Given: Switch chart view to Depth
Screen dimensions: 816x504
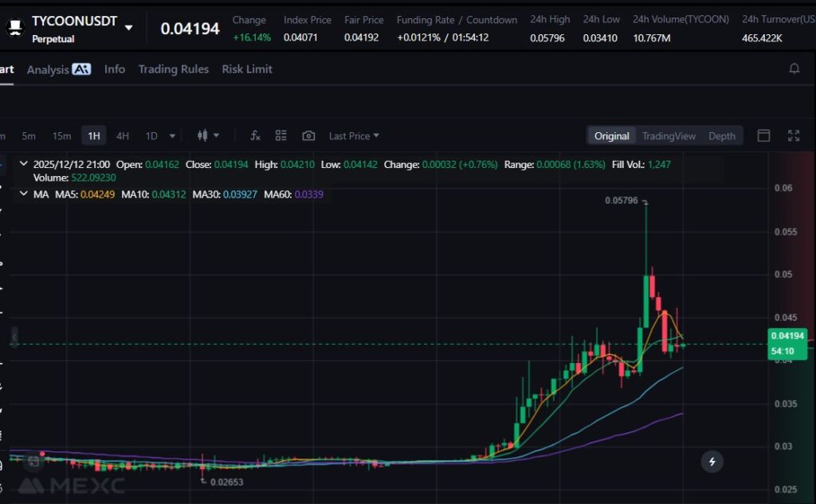Looking at the screenshot, I should coord(722,136).
